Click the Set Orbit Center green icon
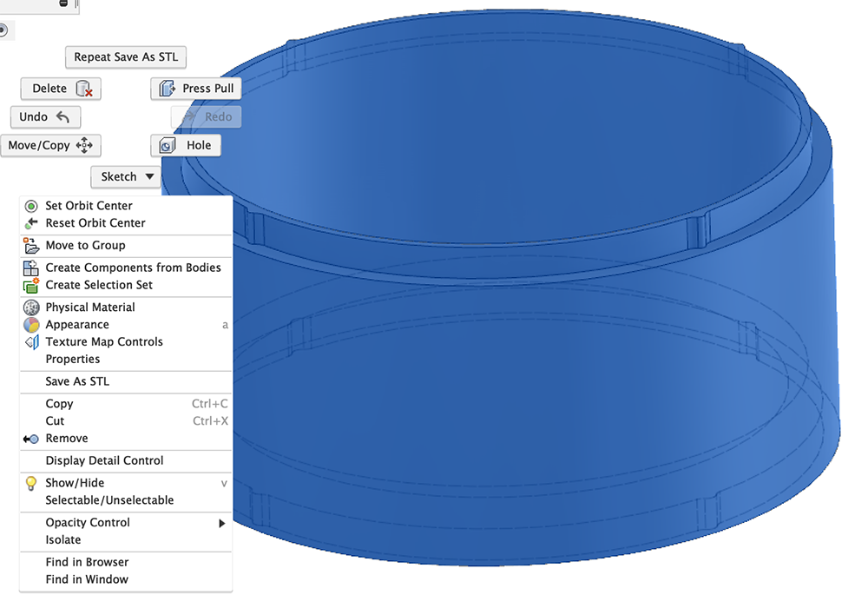Image resolution: width=868 pixels, height=595 pixels. [31, 206]
